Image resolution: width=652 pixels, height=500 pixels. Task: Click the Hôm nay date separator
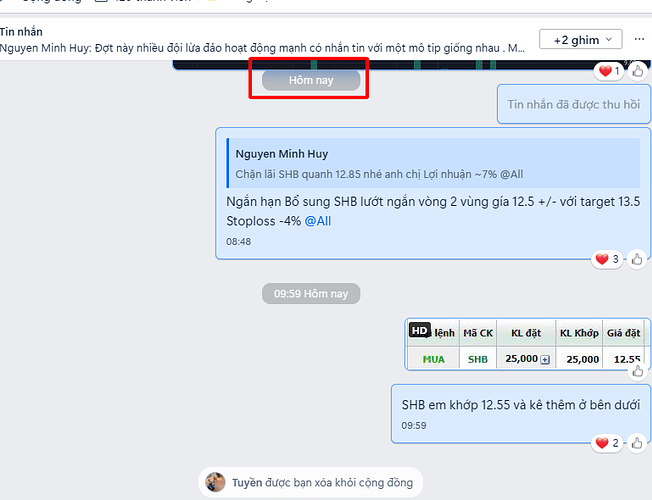click(x=311, y=80)
